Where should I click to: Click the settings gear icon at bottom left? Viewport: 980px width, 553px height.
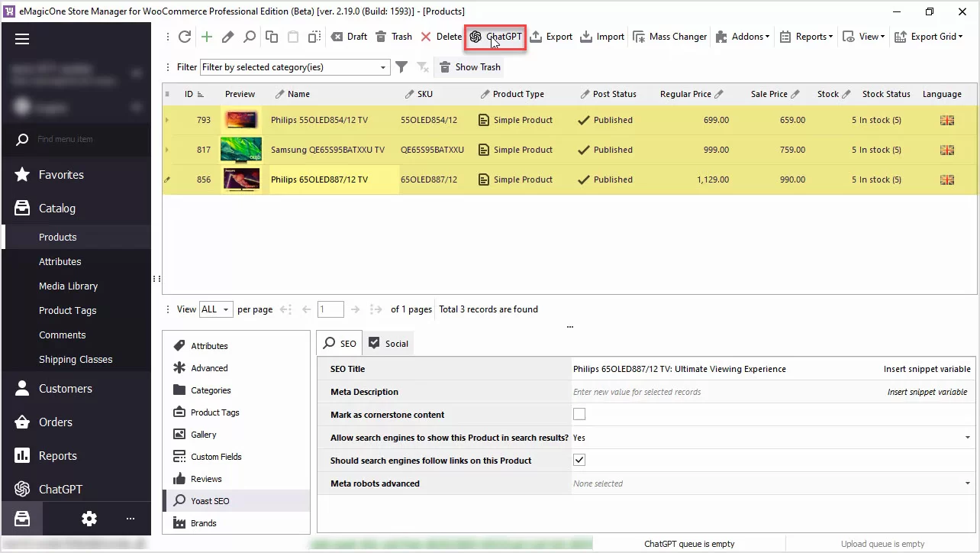(89, 519)
